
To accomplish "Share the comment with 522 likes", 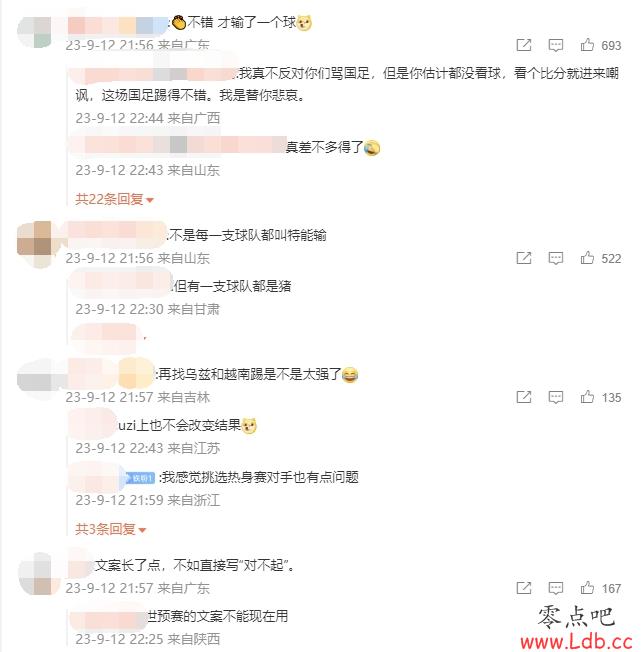I will pyautogui.click(x=523, y=258).
